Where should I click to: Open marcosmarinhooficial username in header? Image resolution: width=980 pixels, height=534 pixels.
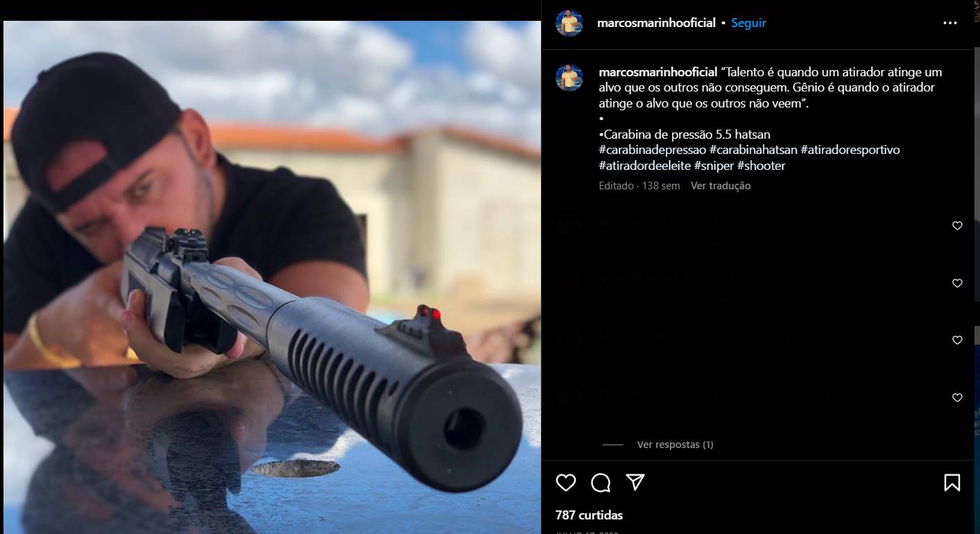tap(656, 23)
